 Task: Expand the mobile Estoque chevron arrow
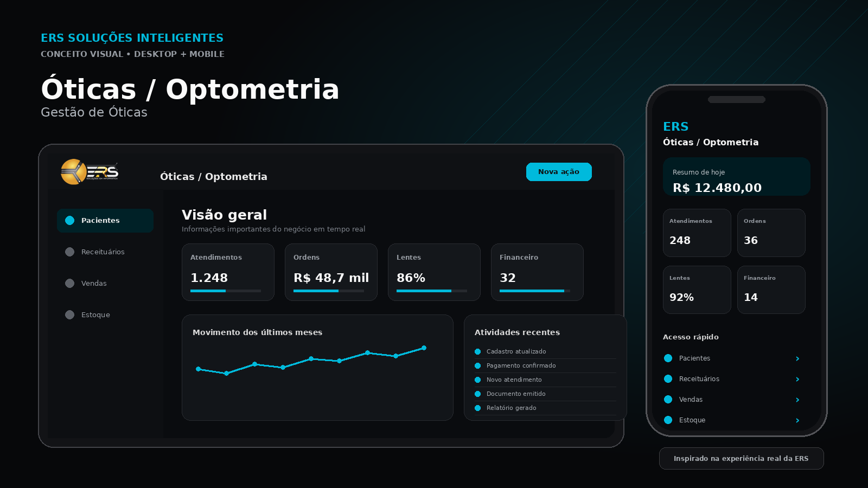click(x=797, y=421)
